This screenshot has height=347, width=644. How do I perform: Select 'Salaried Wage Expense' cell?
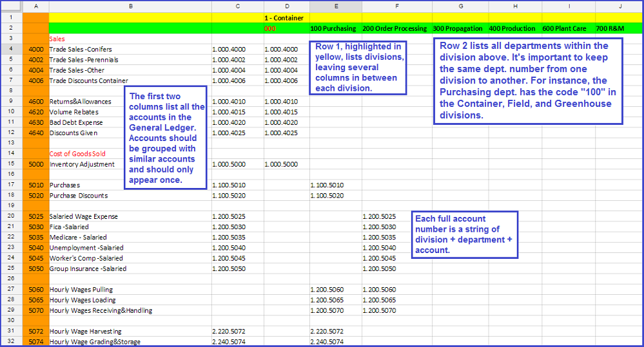(130, 216)
